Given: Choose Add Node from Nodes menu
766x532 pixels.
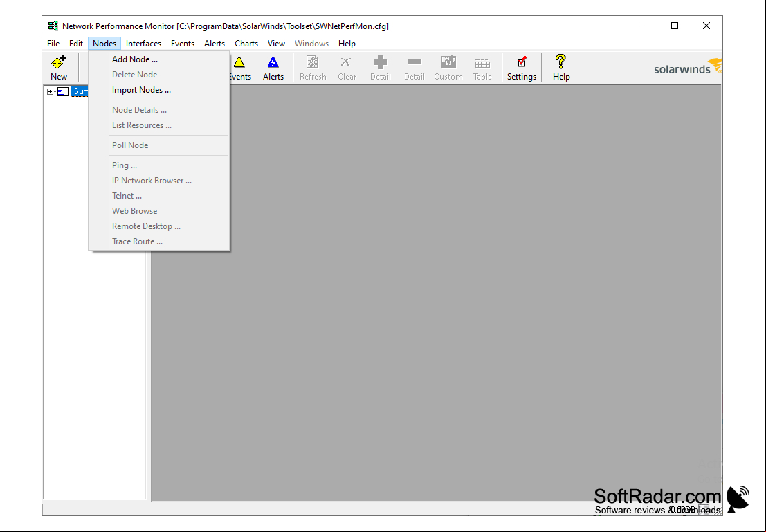Looking at the screenshot, I should pyautogui.click(x=158, y=59).
